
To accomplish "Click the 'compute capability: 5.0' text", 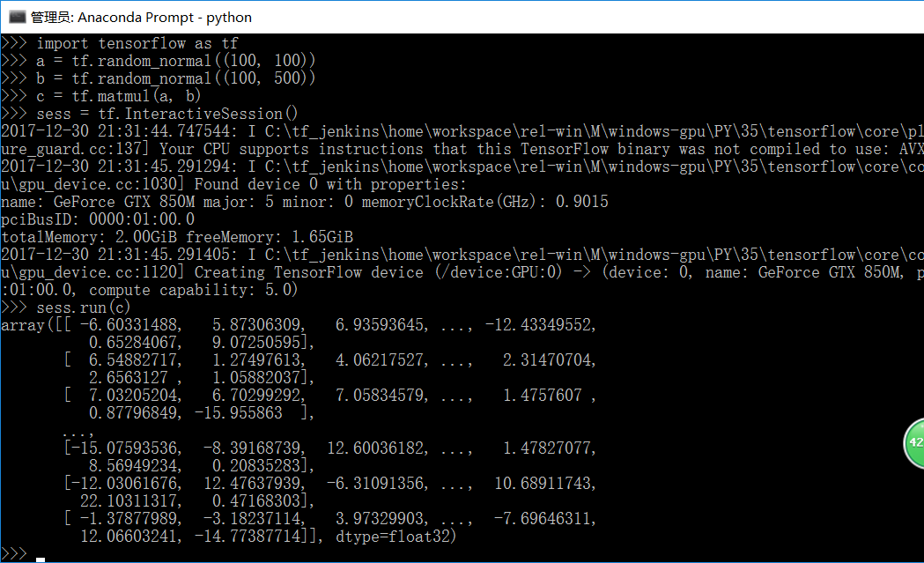I will click(x=193, y=290).
